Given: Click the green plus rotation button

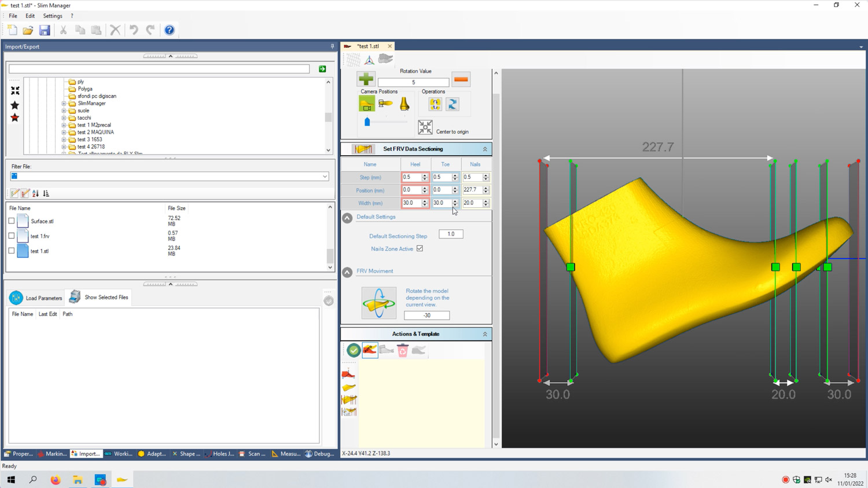Looking at the screenshot, I should click(366, 79).
